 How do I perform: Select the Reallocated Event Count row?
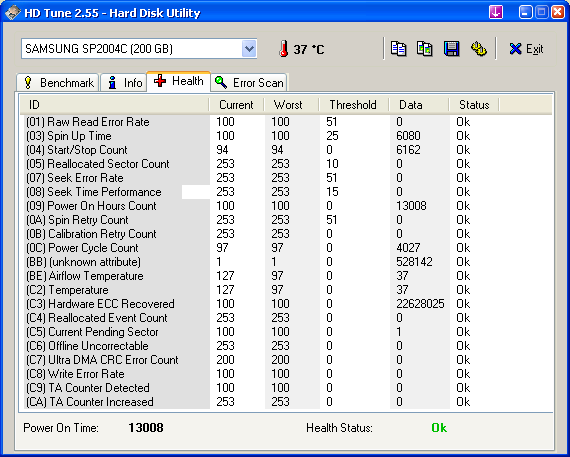(286, 318)
